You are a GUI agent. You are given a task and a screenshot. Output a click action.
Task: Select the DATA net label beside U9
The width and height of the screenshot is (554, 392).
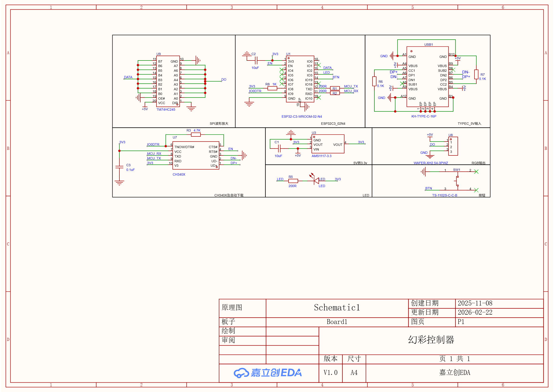click(x=128, y=77)
